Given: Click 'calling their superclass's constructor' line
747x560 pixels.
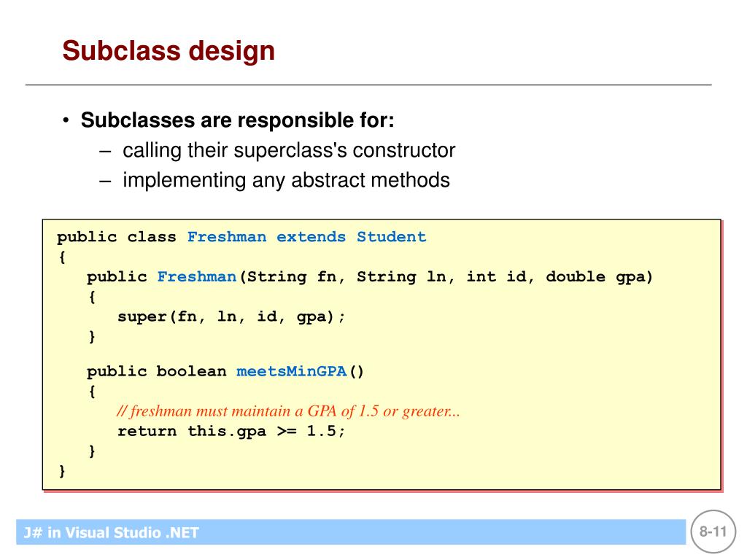Looking at the screenshot, I should click(289, 150).
